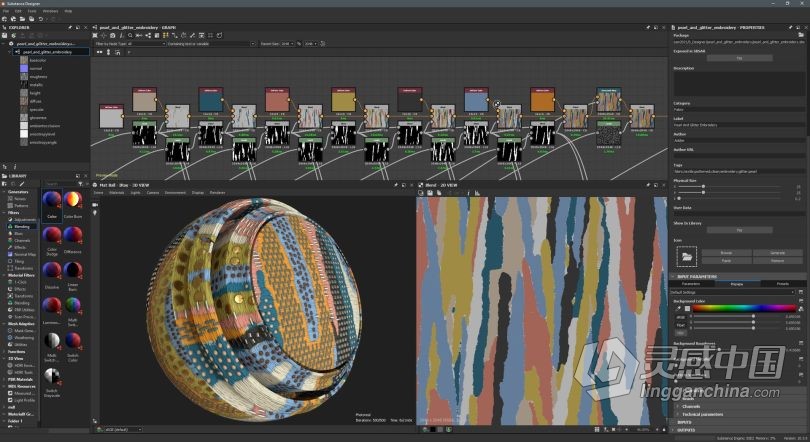The width and height of the screenshot is (810, 442).
Task: Collapse the Mesh Adaptive category in Library
Action: [x=4, y=324]
